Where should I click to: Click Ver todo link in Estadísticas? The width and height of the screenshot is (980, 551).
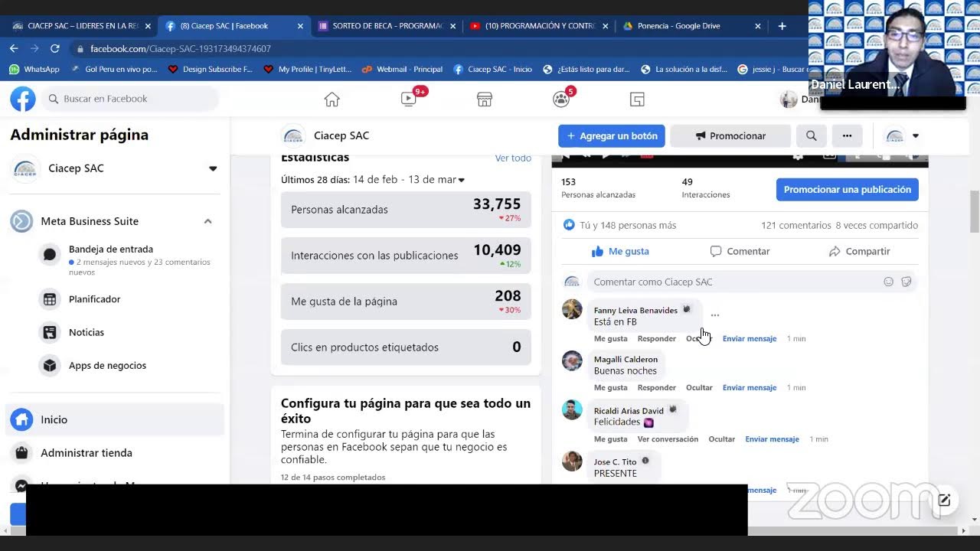513,158
